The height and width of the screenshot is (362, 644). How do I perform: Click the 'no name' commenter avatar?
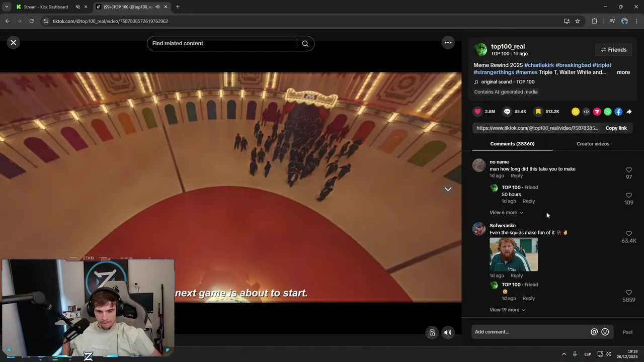click(479, 165)
